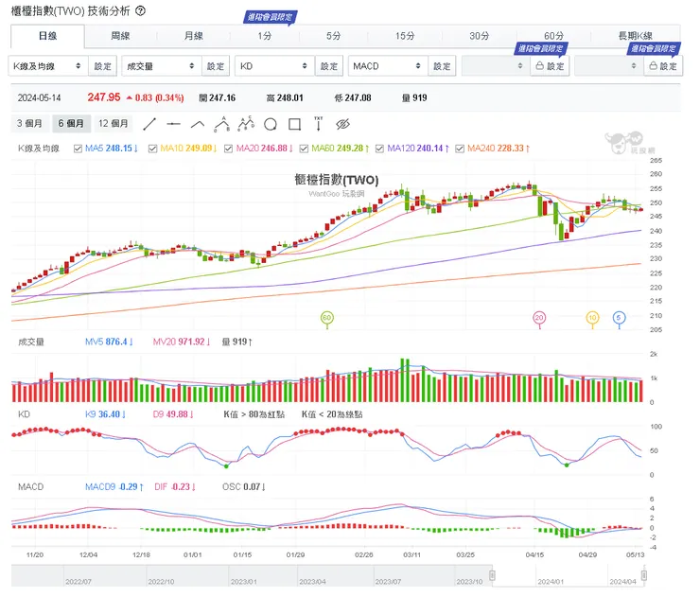Expand the KD indicator dropdown
700x597 pixels.
click(274, 66)
